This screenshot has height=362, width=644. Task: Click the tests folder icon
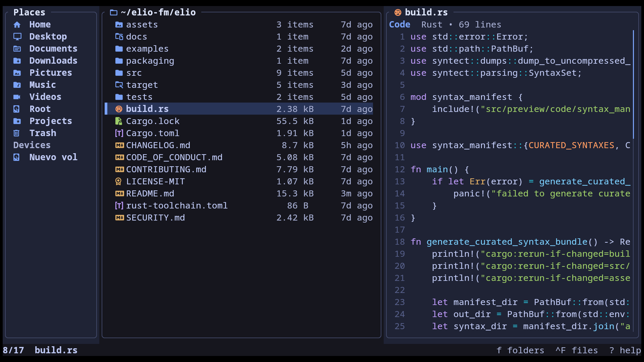pyautogui.click(x=119, y=97)
